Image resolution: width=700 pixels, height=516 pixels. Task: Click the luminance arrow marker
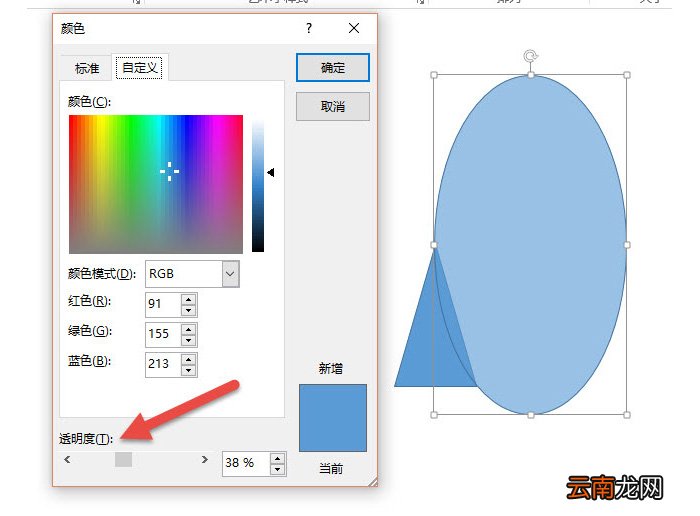click(271, 172)
